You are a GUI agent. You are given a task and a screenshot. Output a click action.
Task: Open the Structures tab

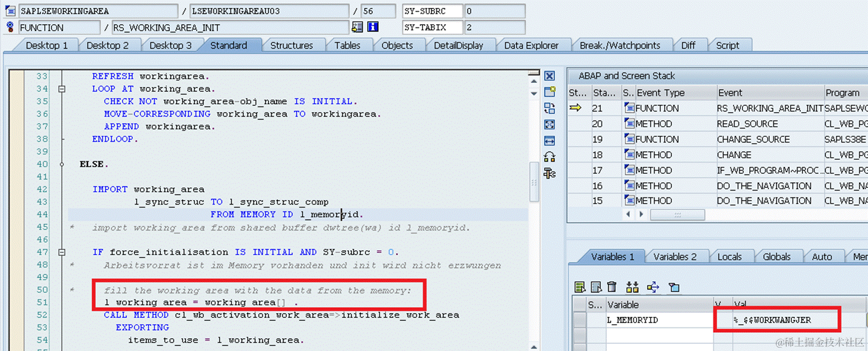click(291, 45)
